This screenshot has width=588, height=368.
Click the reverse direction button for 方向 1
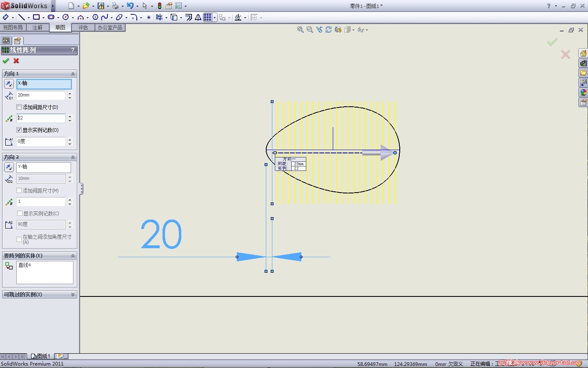[x=9, y=84]
